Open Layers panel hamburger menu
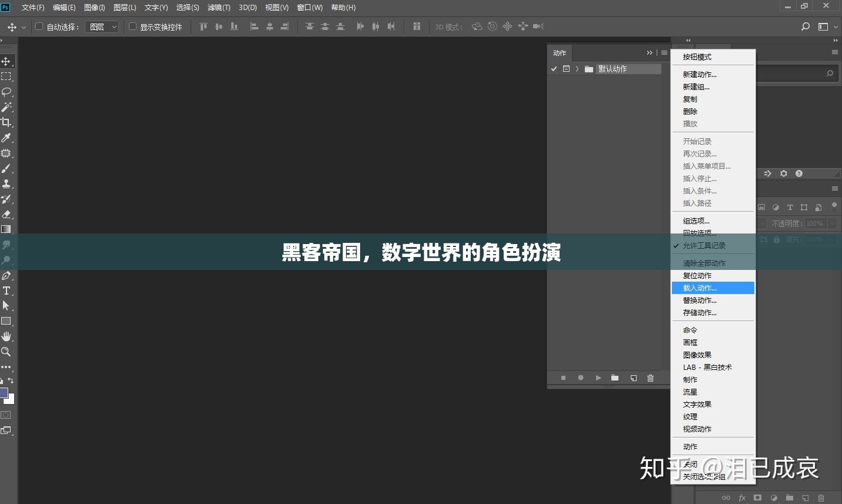Screen dimensions: 842x504 coord(834,189)
